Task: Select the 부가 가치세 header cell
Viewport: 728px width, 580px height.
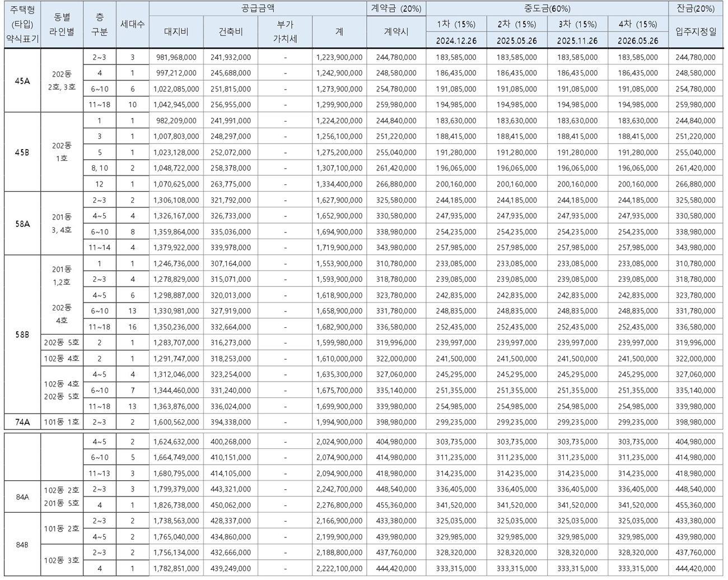Action: click(284, 32)
